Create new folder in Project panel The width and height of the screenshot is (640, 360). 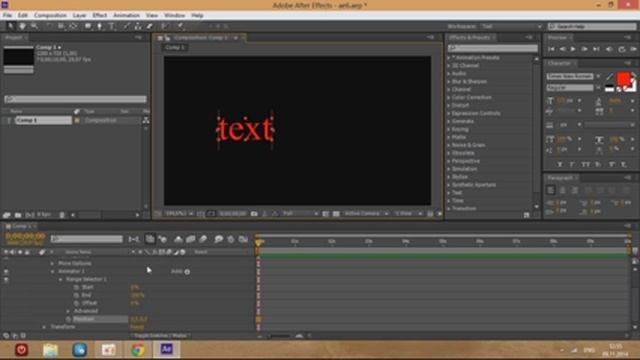[18, 215]
